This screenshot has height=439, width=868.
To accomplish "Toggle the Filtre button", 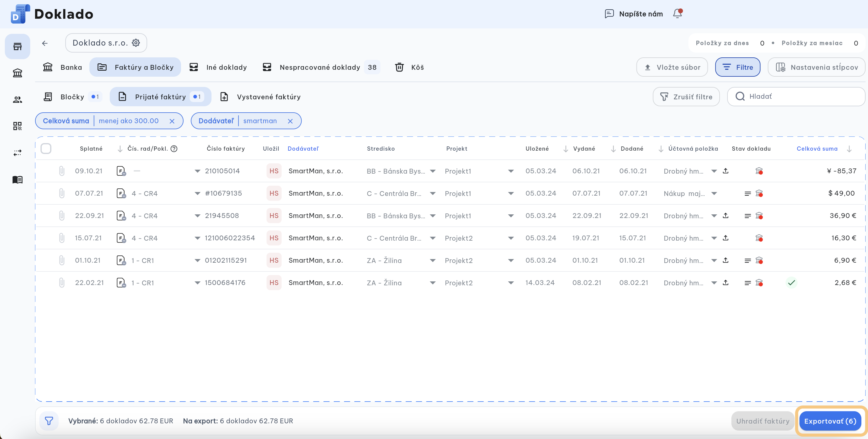I will point(738,67).
